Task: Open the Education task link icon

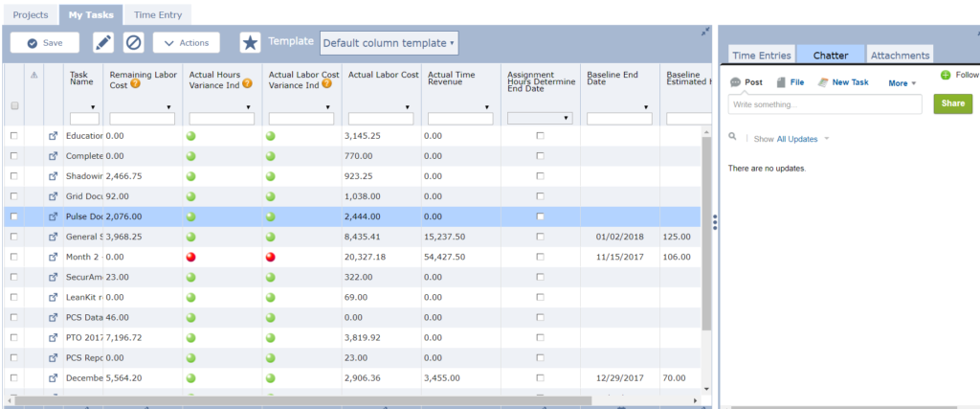Action: (x=54, y=136)
